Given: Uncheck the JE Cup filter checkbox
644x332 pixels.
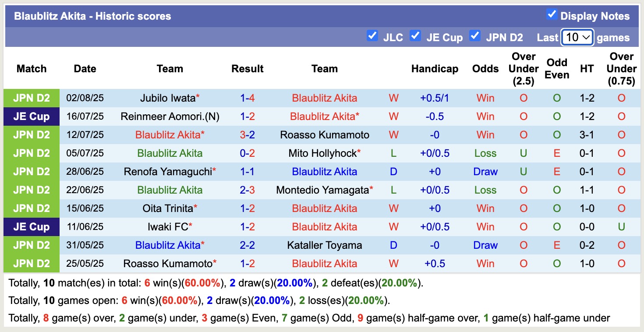Looking at the screenshot, I should tap(415, 35).
